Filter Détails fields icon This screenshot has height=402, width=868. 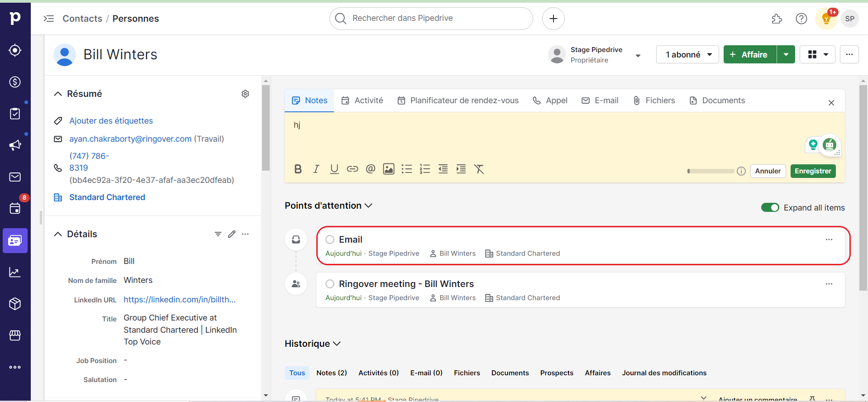218,234
